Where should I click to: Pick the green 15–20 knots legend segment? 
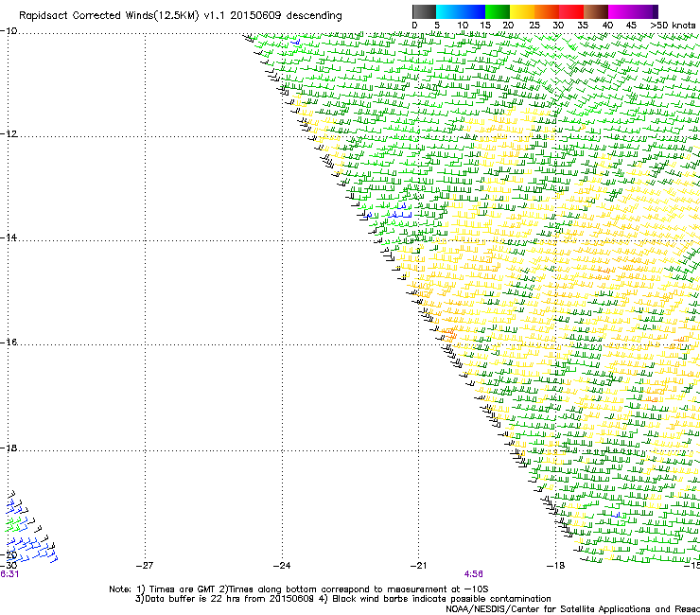498,11
